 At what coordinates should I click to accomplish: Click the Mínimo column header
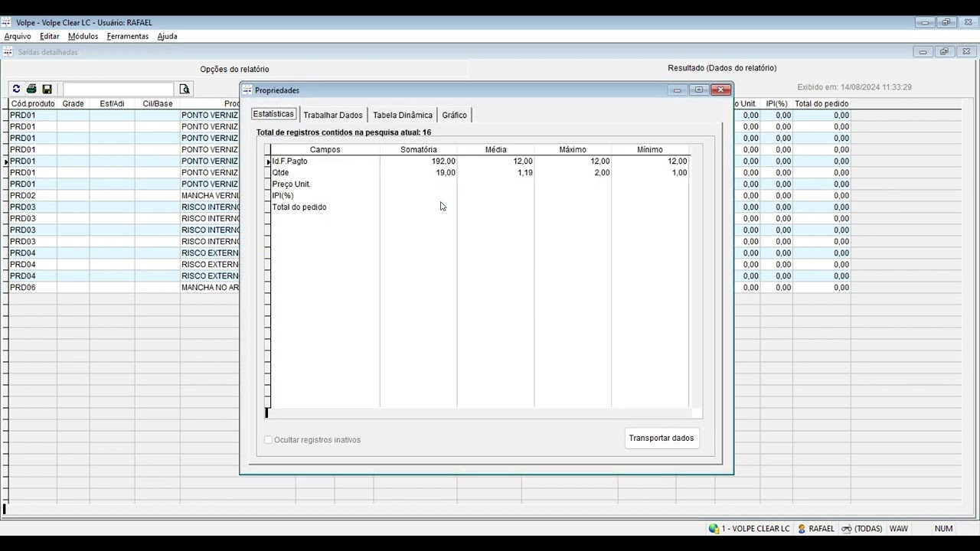650,149
